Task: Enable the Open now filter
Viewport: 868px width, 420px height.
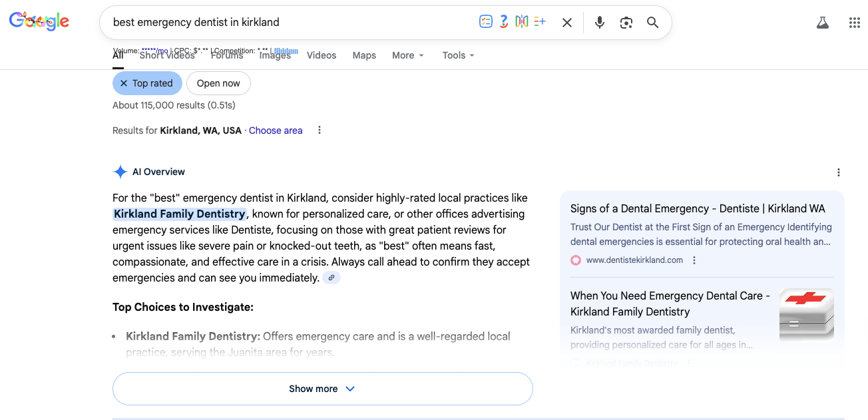Action: click(x=218, y=83)
